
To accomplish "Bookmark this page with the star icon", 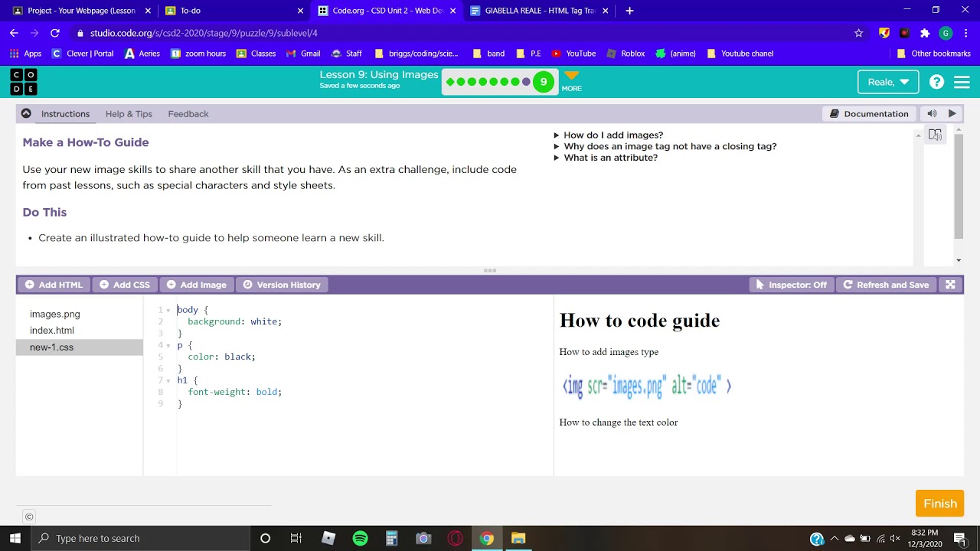I will click(858, 33).
